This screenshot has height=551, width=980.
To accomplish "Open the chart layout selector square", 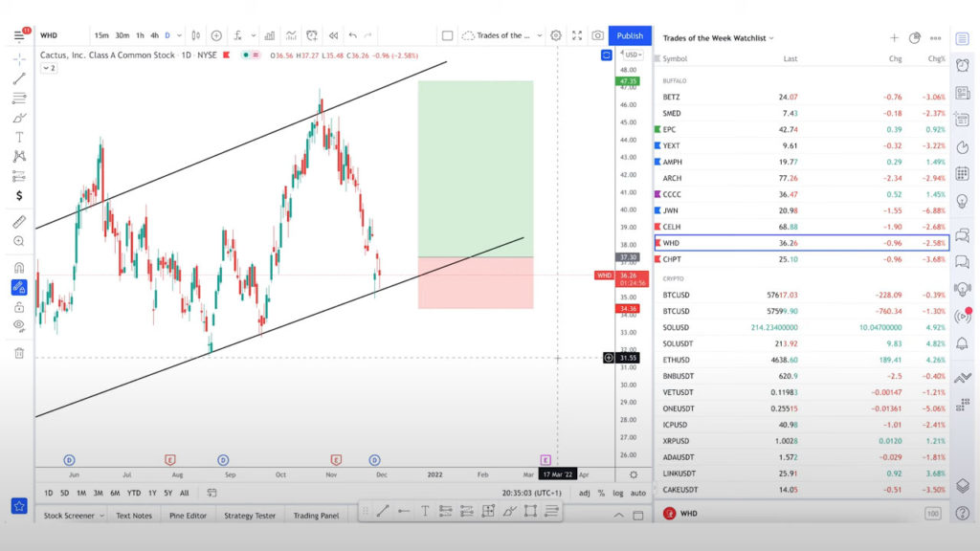I will click(x=448, y=35).
